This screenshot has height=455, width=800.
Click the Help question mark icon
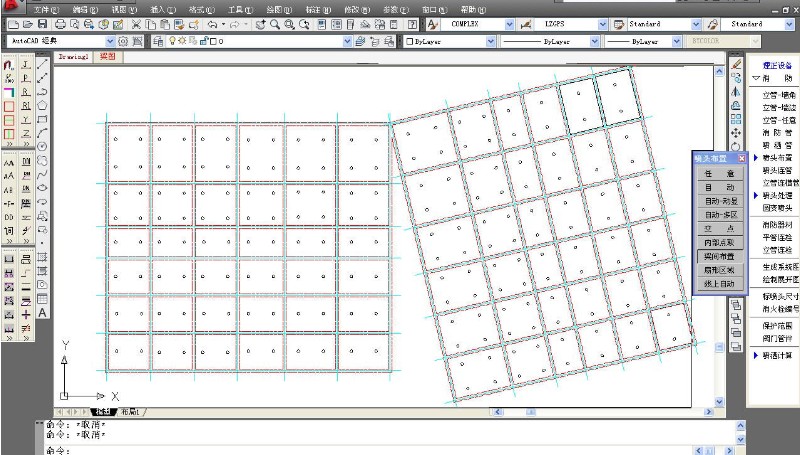coord(413,24)
